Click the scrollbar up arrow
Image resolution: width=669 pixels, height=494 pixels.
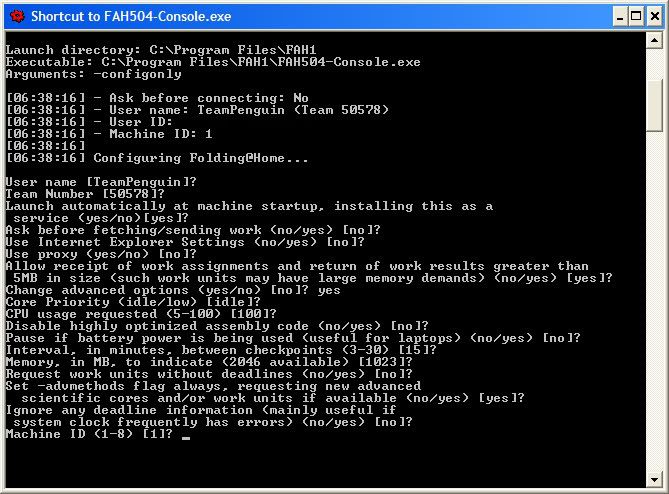pos(654,41)
